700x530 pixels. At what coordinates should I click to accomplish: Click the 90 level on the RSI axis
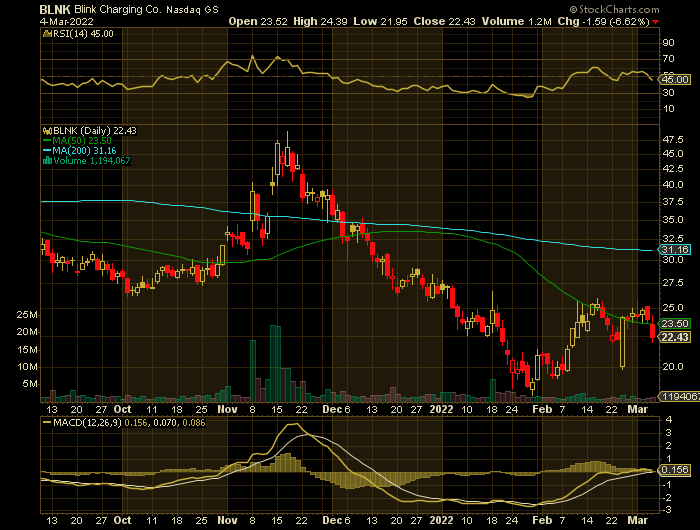668,43
